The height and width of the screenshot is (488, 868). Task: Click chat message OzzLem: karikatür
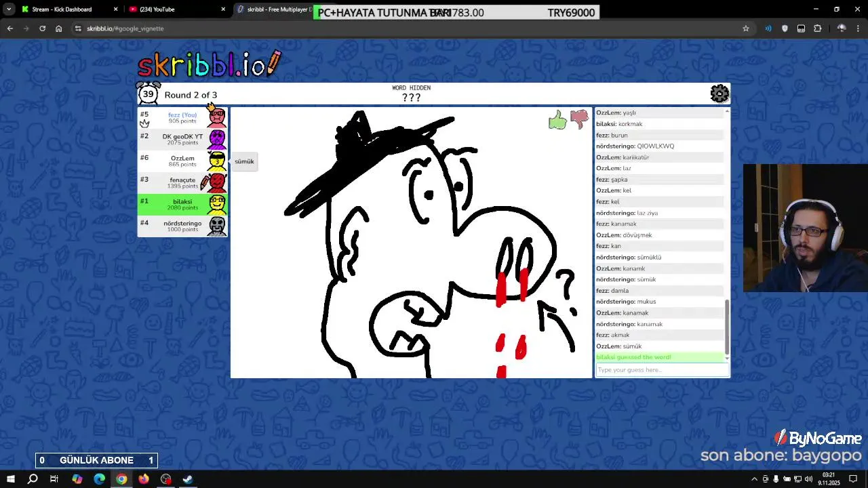click(x=623, y=157)
